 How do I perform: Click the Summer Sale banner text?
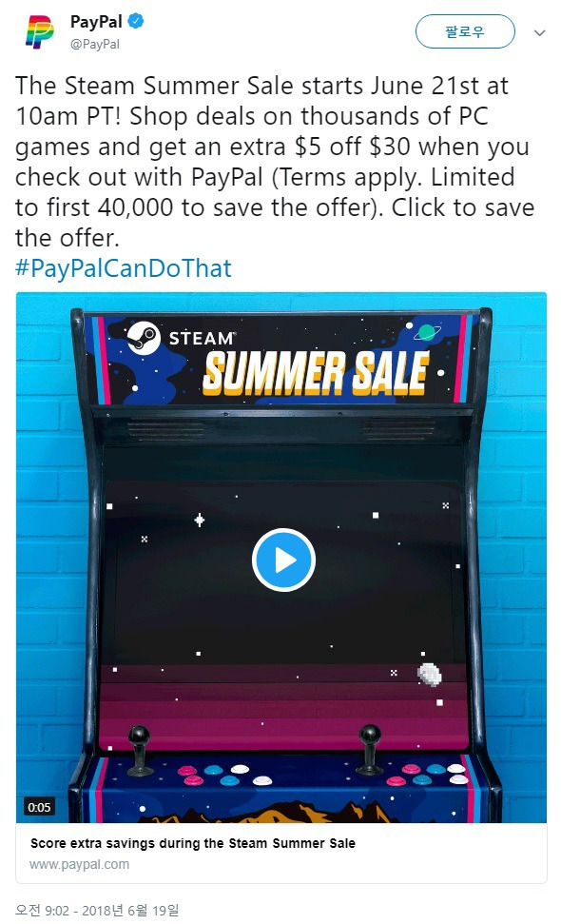(316, 373)
